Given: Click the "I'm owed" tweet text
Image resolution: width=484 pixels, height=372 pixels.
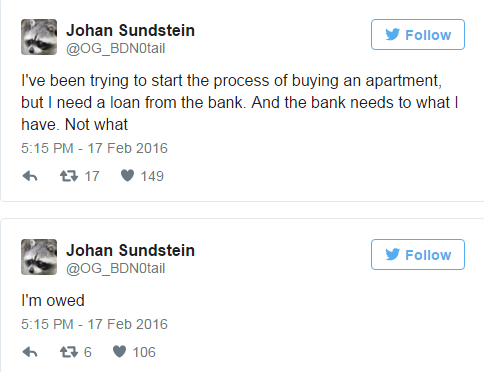Looking at the screenshot, I should (x=53, y=301).
